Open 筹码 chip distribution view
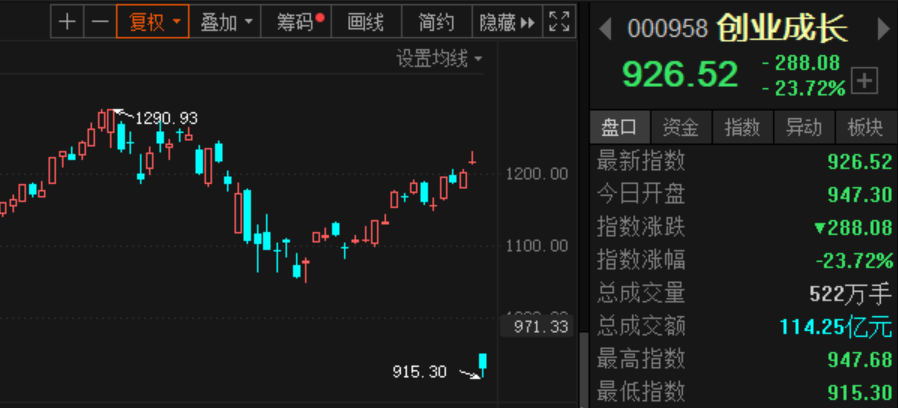 tap(296, 22)
